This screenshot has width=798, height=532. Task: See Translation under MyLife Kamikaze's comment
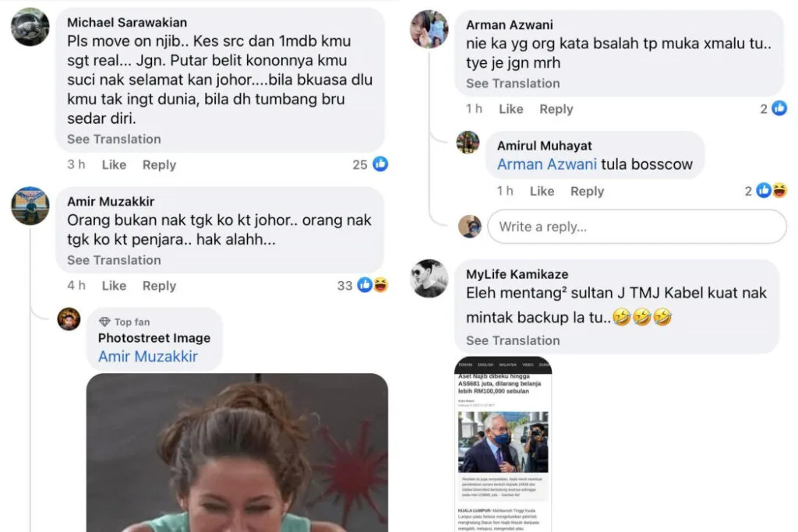pos(513,340)
